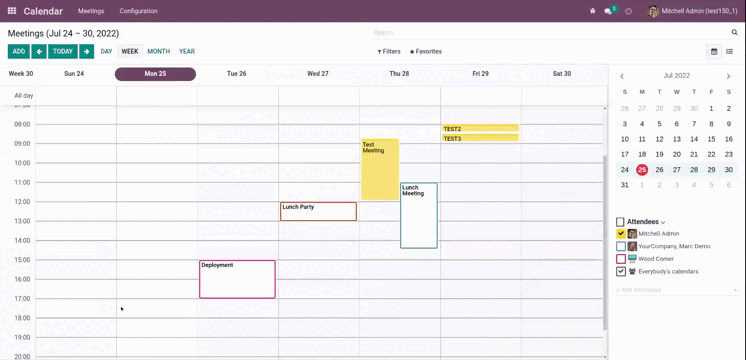Go to previous week with left arrow button

(39, 51)
